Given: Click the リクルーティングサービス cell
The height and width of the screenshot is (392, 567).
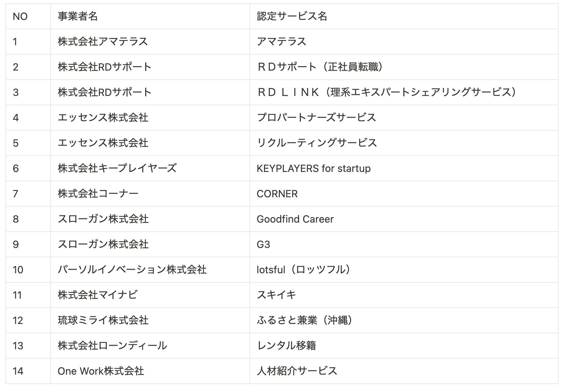Looking at the screenshot, I should click(317, 143).
